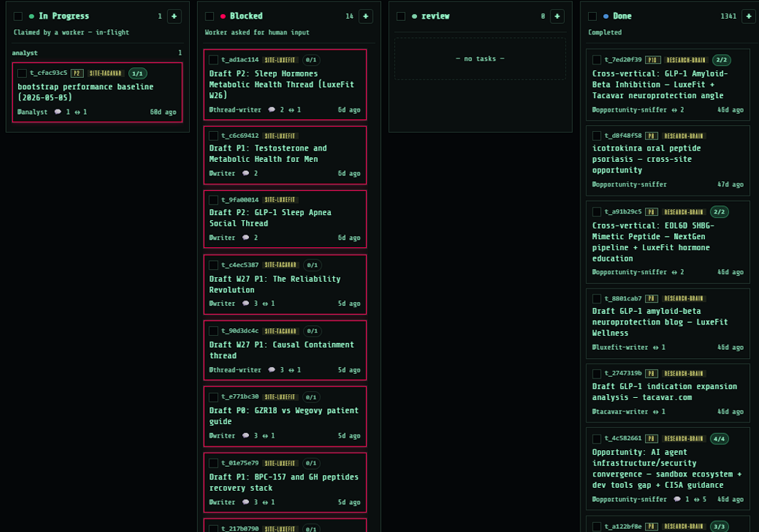Select all In Progress tasks checkbox
The height and width of the screenshot is (532, 759).
[x=18, y=16]
